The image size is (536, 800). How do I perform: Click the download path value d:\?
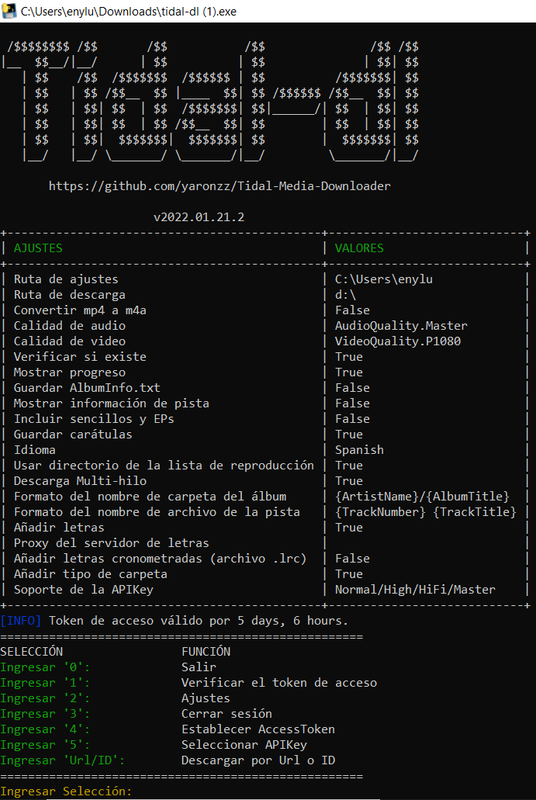346,295
